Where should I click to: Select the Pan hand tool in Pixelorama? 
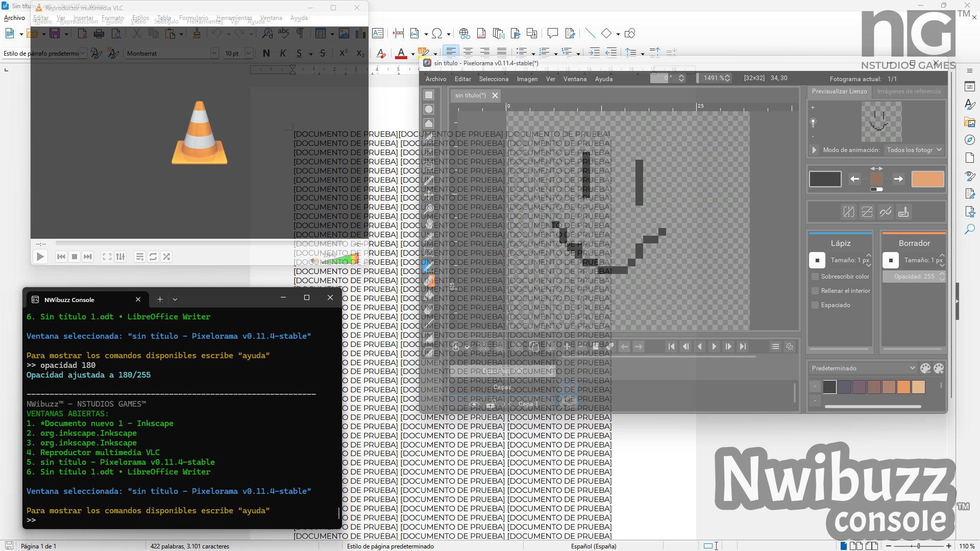pos(429,223)
